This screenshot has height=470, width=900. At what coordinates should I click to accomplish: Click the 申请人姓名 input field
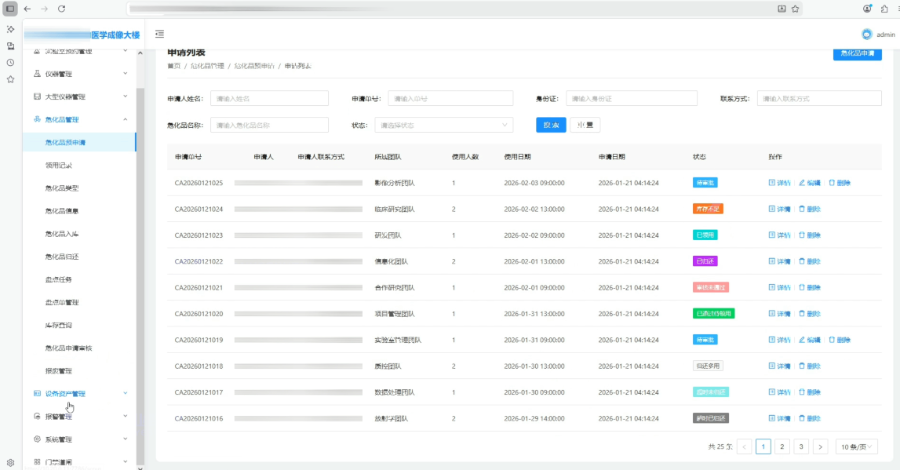click(x=269, y=98)
